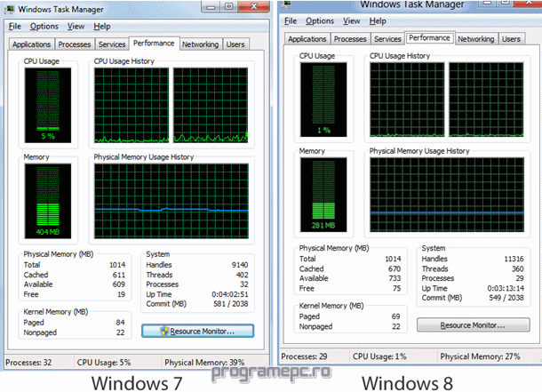Click 1 % CPU Usage gauge in Windows 8 window
This screenshot has height=392, width=542.
pyautogui.click(x=323, y=100)
